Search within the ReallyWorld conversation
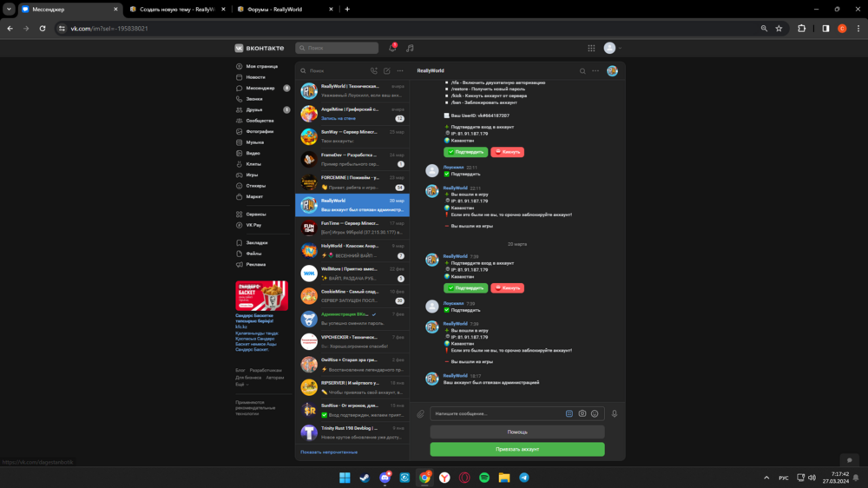Screen dimensions: 868x488 [x=582, y=71]
